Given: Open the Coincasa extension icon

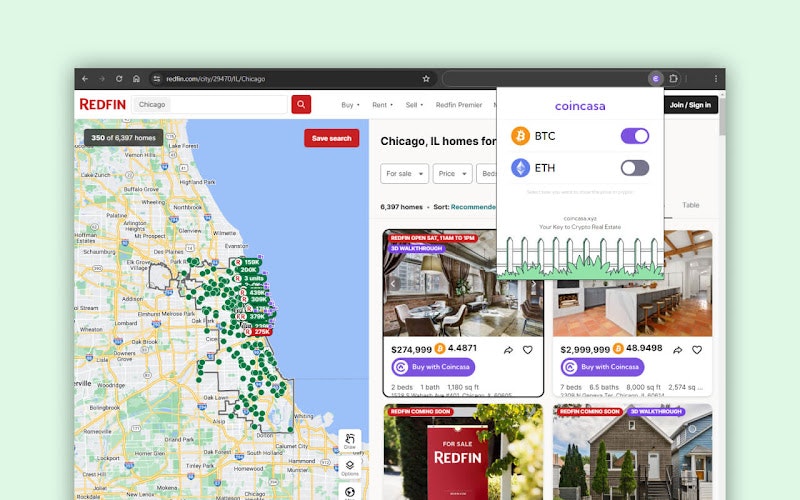Looking at the screenshot, I should coord(656,79).
